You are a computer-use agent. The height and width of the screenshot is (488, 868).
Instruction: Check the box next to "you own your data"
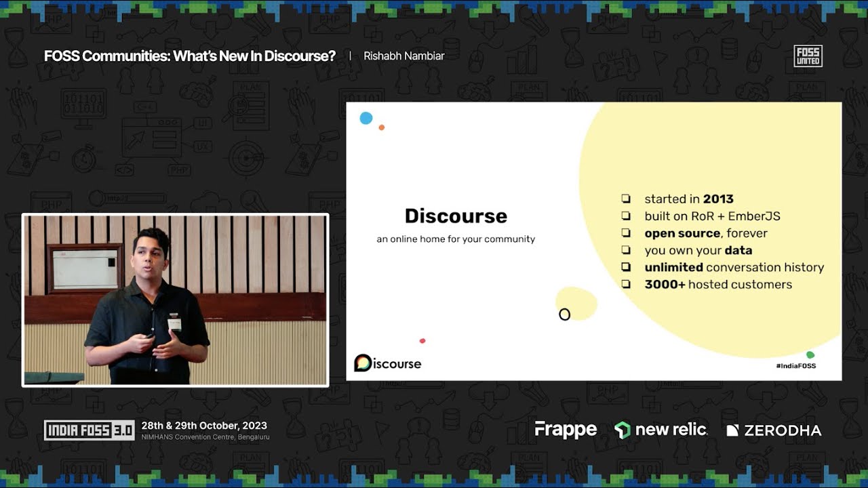[x=626, y=250]
